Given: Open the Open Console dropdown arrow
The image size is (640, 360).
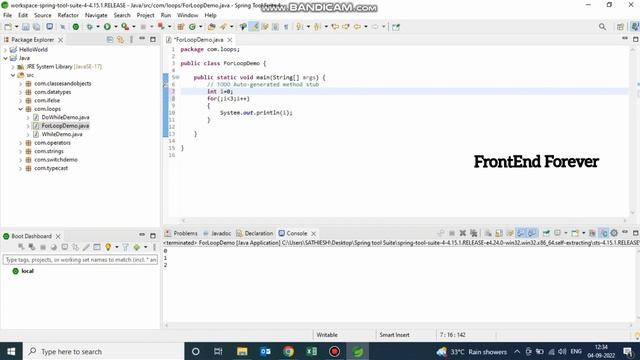Looking at the screenshot, I should click(x=583, y=233).
